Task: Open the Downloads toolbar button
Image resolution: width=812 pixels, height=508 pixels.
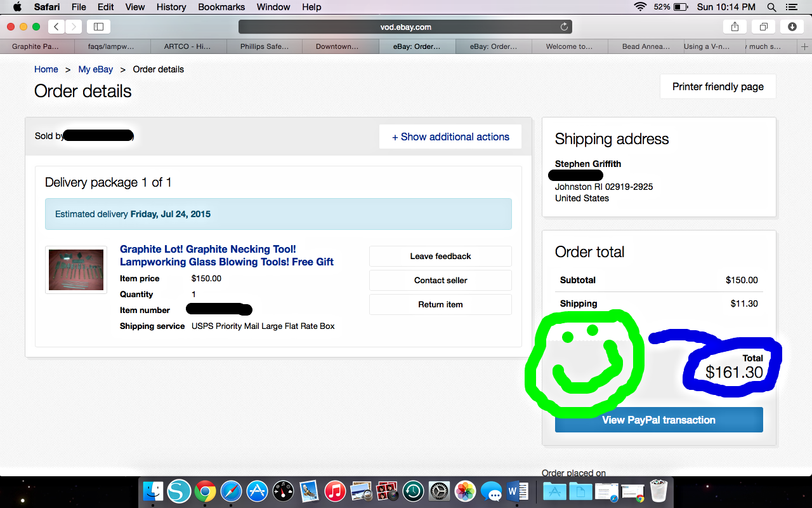Action: tap(792, 27)
